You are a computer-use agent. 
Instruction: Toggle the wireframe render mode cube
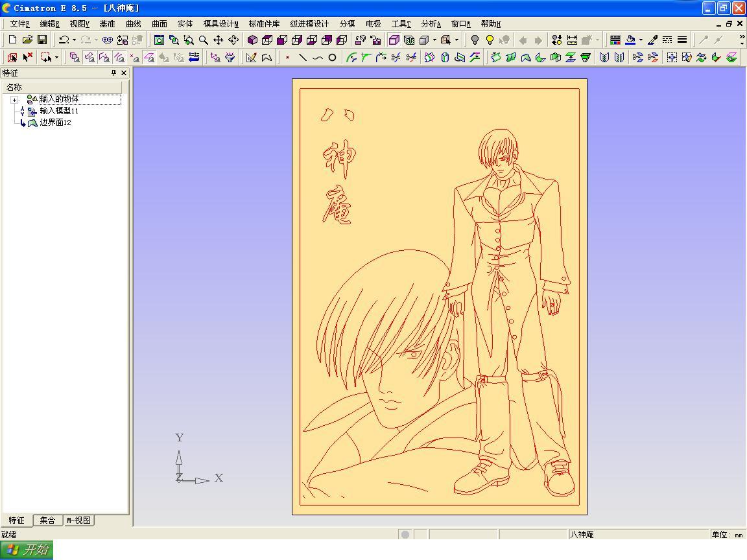[394, 40]
